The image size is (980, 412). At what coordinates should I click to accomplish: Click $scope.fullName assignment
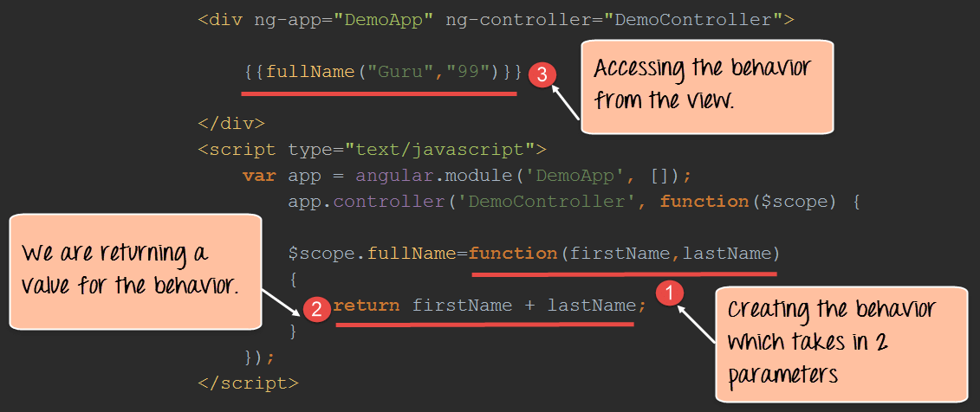(x=373, y=254)
